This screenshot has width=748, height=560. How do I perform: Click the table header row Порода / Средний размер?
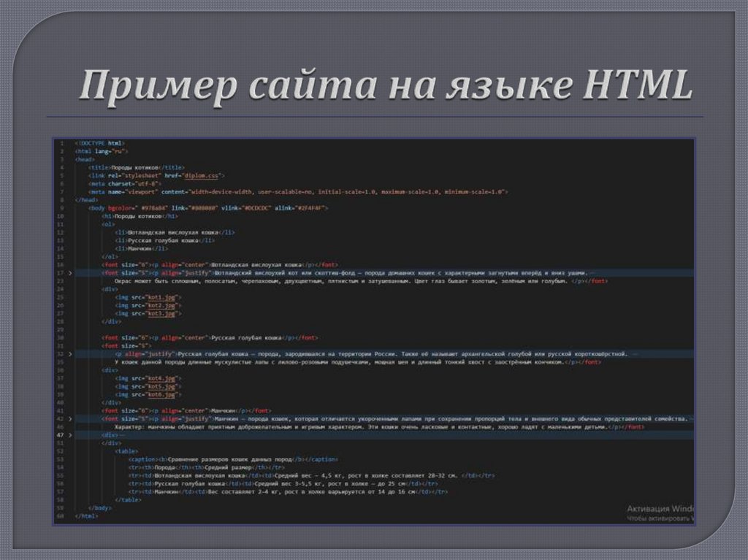pos(207,468)
